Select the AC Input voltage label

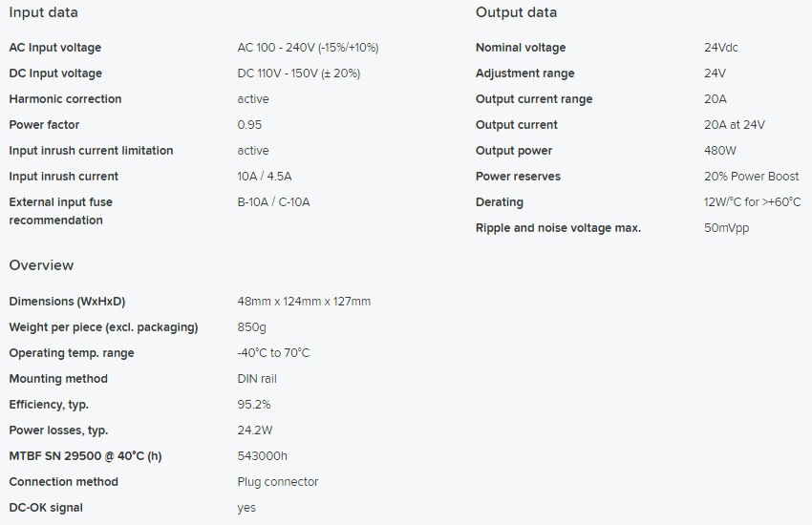coord(55,48)
